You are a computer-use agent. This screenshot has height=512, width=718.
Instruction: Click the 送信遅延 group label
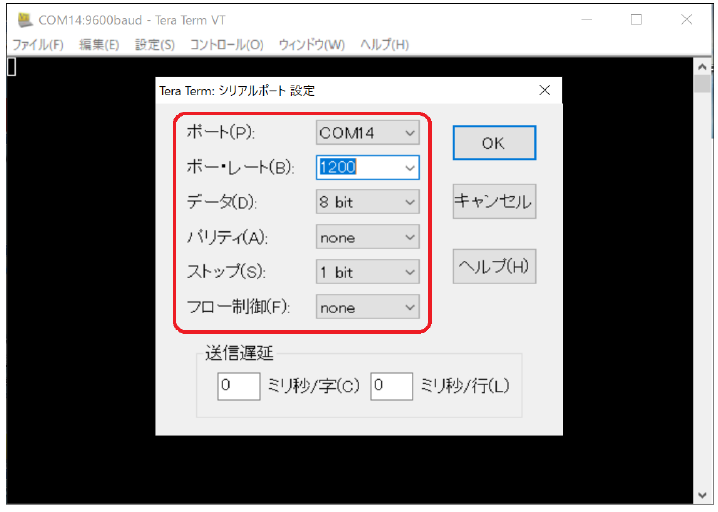tap(239, 353)
